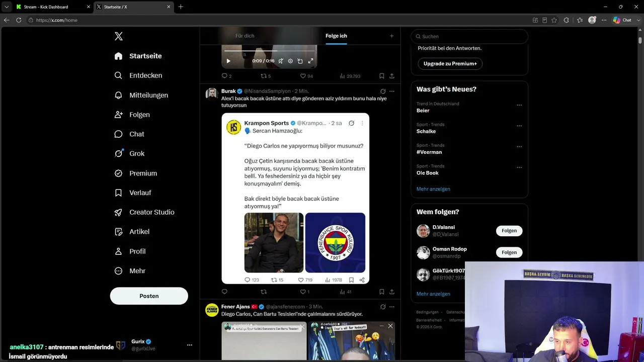Share Burak's post
Screen dimensions: 644x362
[x=392, y=292]
